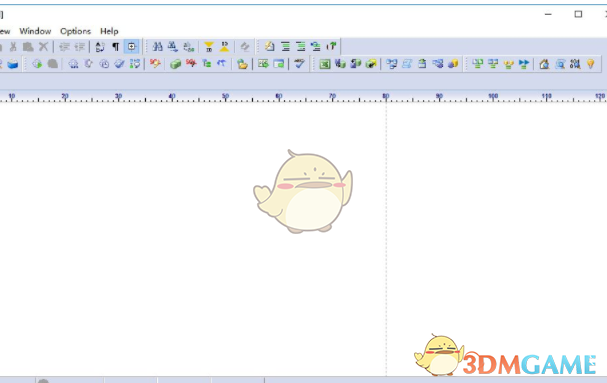The height and width of the screenshot is (383, 607).
Task: Toggle the highlighted boxed-plus toolbar button
Action: 132,46
